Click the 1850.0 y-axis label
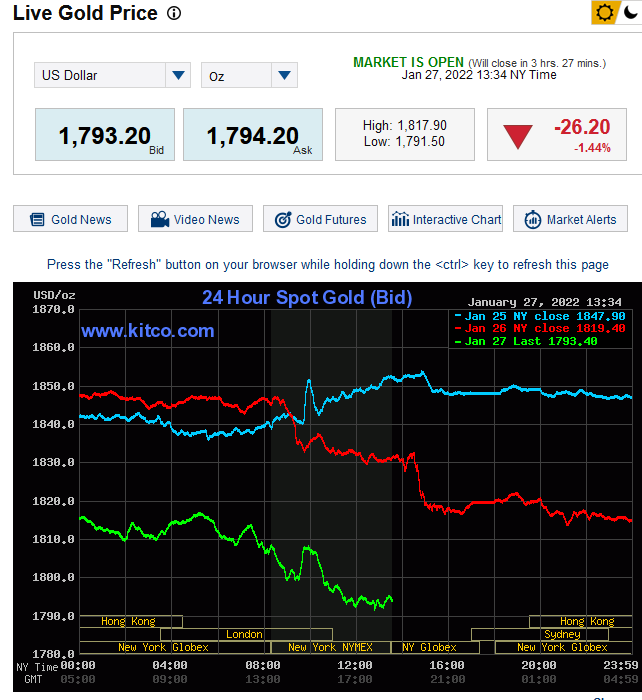This screenshot has height=700, width=642. [53, 386]
